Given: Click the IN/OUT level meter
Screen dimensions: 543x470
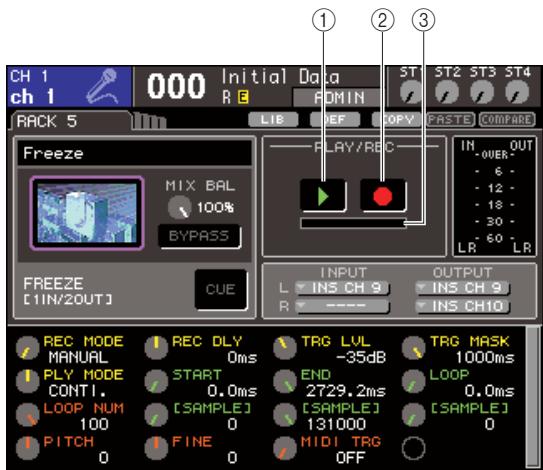Looking at the screenshot, I should [495, 196].
